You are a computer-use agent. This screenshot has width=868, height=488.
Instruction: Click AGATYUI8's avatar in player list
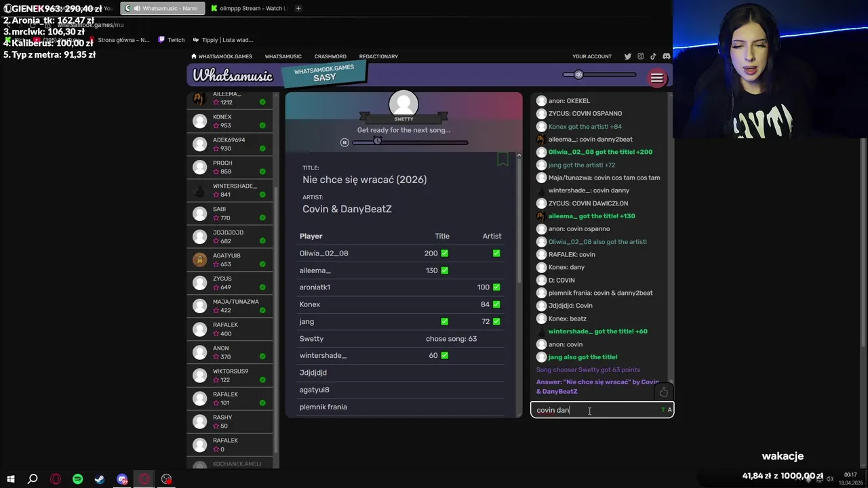pos(199,260)
